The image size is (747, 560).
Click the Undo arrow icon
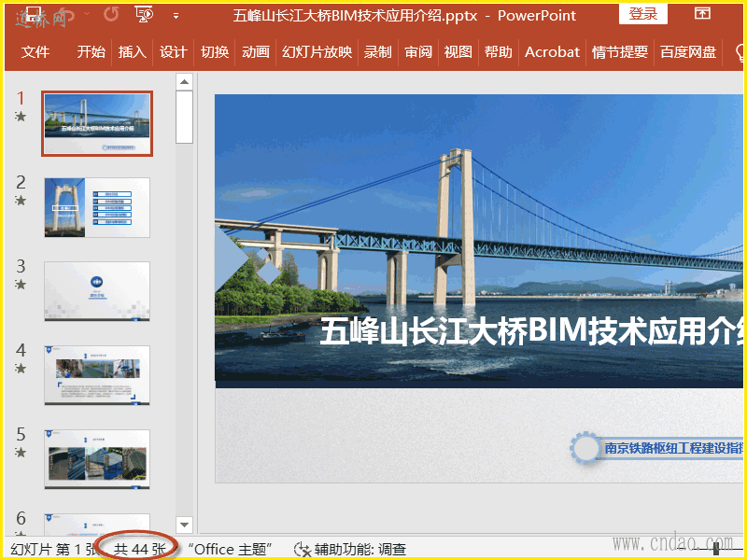click(x=64, y=16)
